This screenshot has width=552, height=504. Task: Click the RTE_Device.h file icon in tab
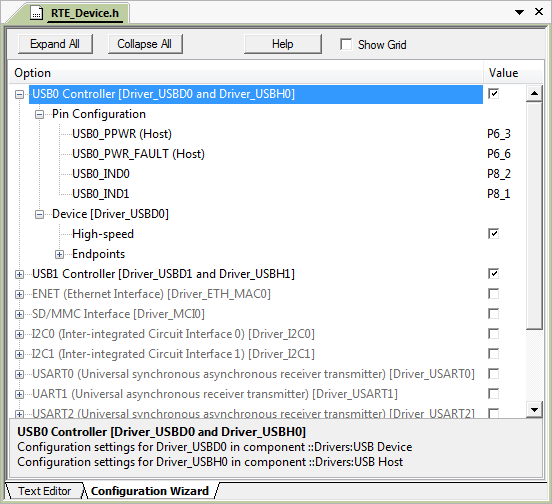36,13
